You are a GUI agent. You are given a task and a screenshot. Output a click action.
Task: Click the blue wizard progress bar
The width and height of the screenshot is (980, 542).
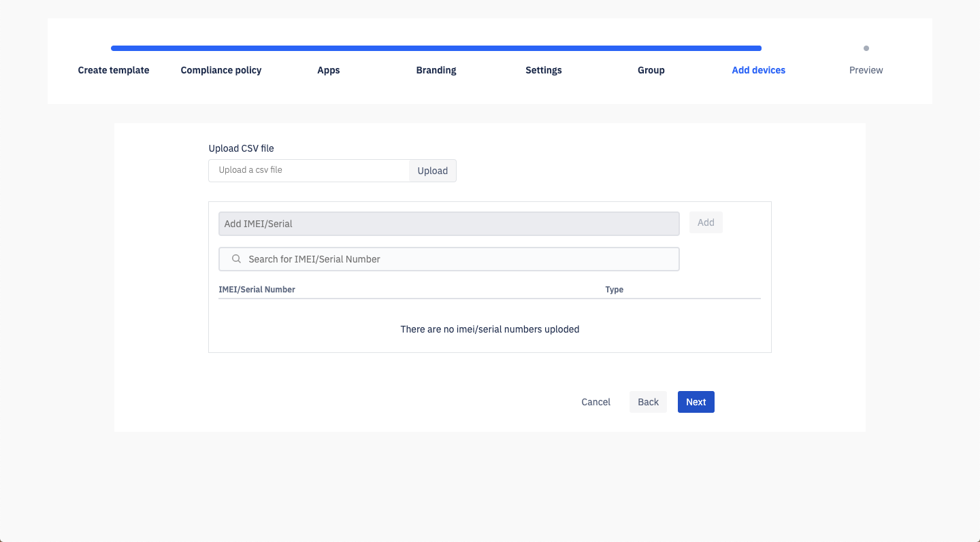tap(436, 48)
